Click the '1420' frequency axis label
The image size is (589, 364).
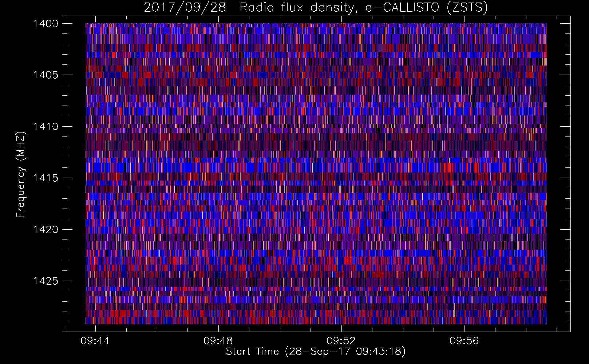click(x=46, y=230)
